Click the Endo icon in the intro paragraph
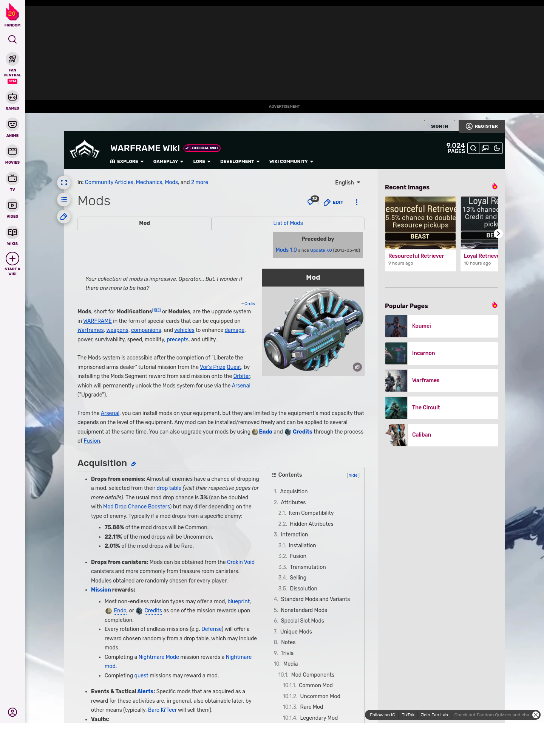 click(255, 432)
